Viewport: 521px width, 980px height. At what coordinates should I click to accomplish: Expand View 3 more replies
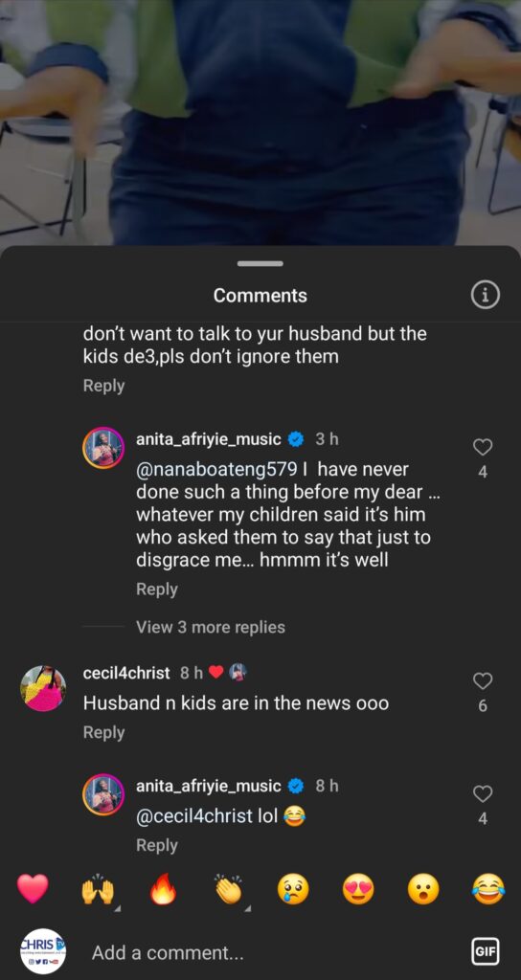pos(210,627)
